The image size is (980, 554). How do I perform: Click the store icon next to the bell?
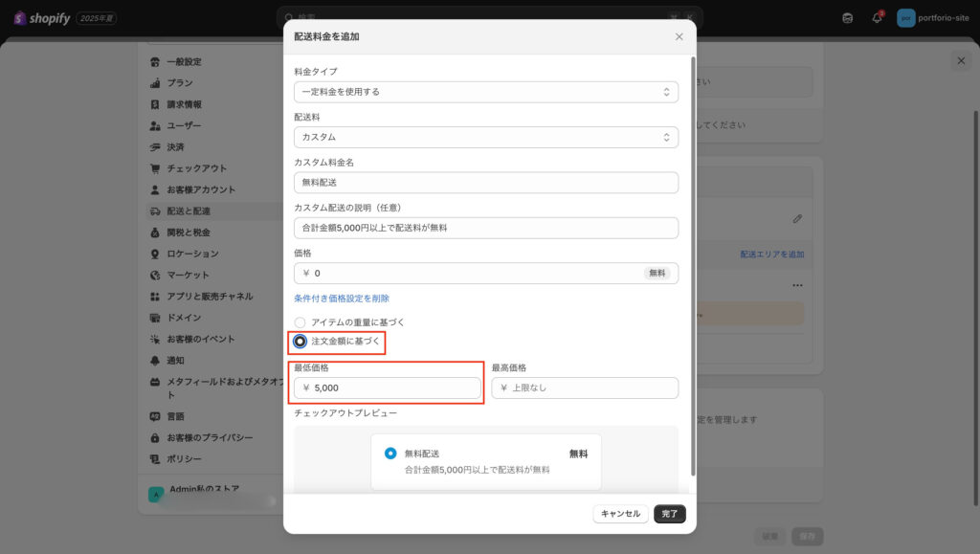847,18
